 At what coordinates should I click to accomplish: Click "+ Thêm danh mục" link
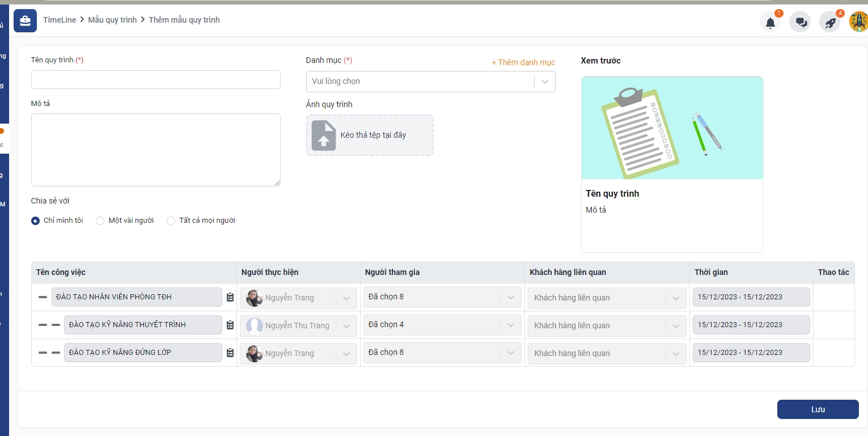523,62
